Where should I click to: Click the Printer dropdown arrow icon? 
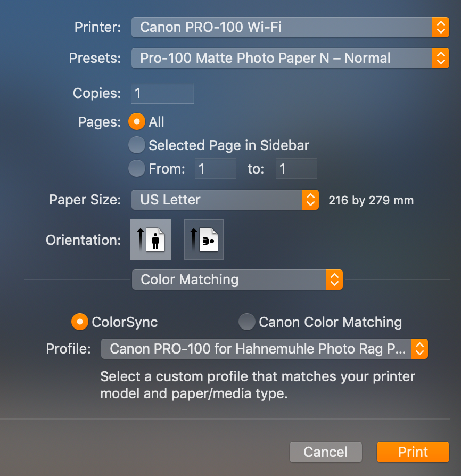tap(440, 27)
